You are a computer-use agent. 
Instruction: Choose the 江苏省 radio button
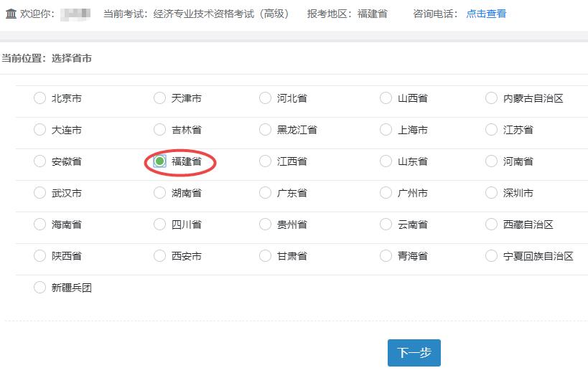[491, 130]
